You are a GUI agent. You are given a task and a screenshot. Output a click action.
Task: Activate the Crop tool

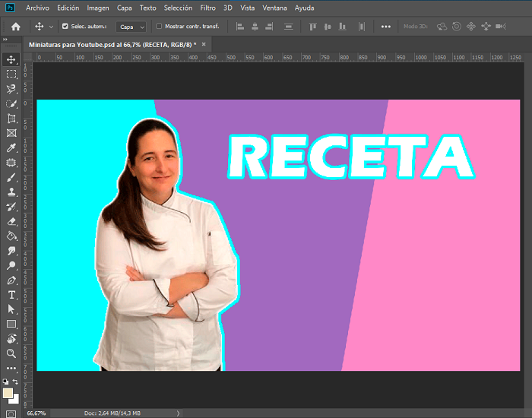[x=11, y=119]
